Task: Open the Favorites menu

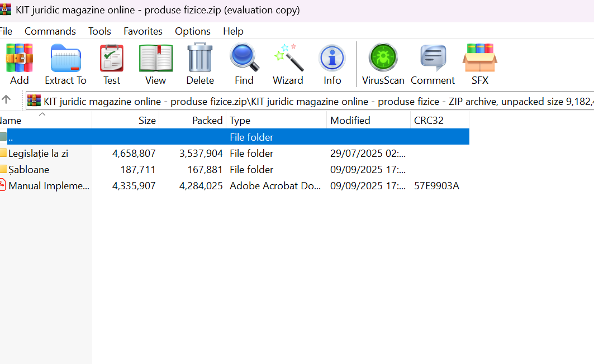Action: pos(143,31)
